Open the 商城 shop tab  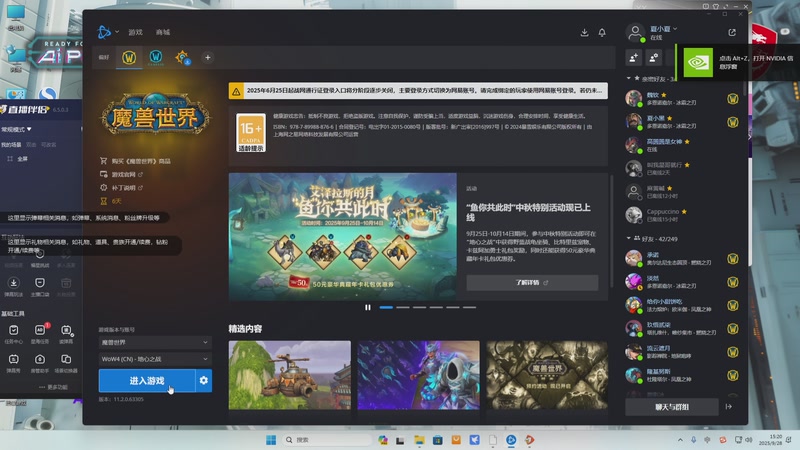coord(163,32)
